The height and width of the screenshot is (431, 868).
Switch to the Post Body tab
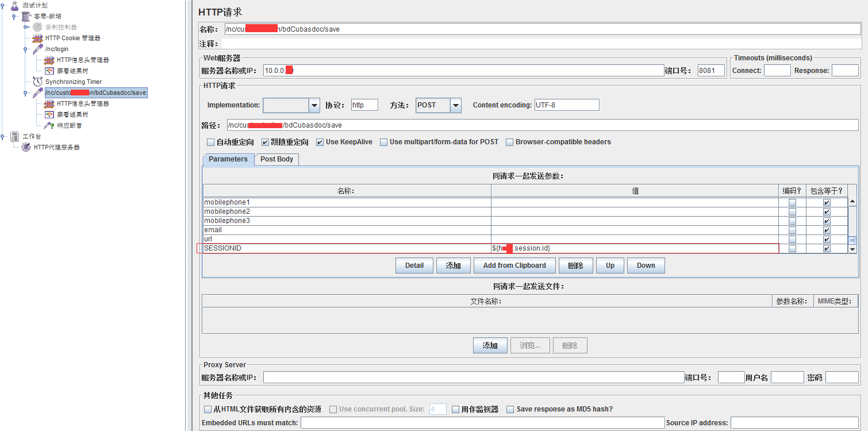[276, 159]
